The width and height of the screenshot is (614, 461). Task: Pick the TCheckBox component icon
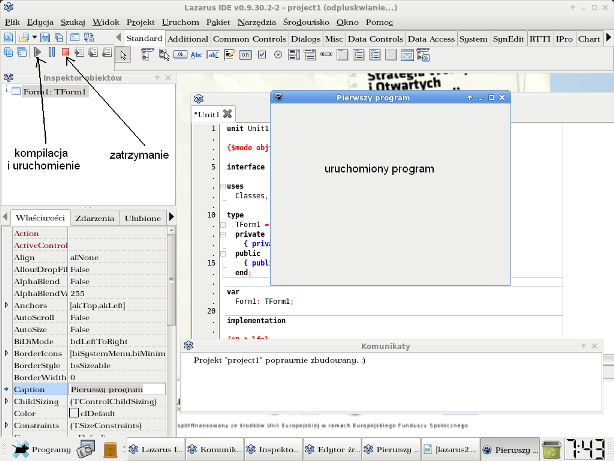pyautogui.click(x=262, y=55)
